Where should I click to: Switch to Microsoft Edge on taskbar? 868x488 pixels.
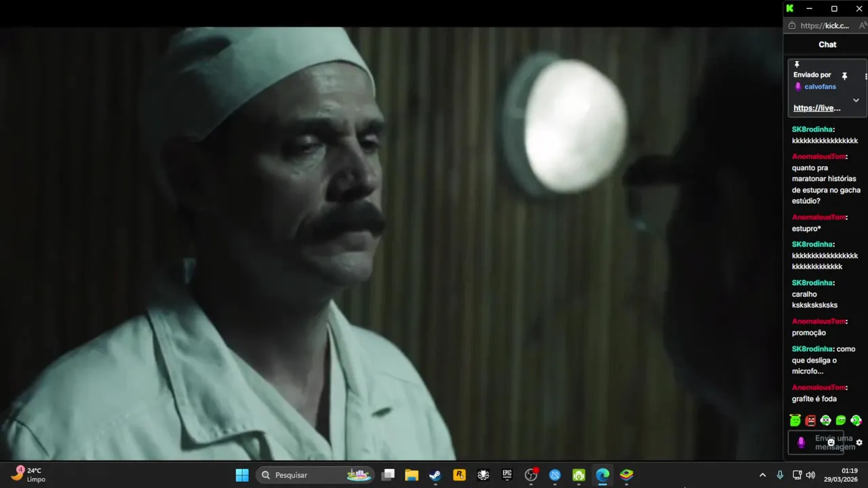(602, 475)
